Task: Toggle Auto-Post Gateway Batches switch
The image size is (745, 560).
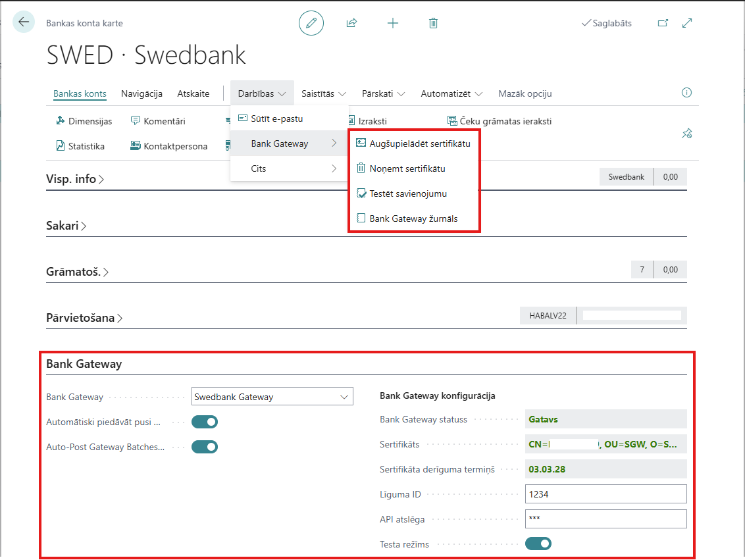Action: point(205,447)
